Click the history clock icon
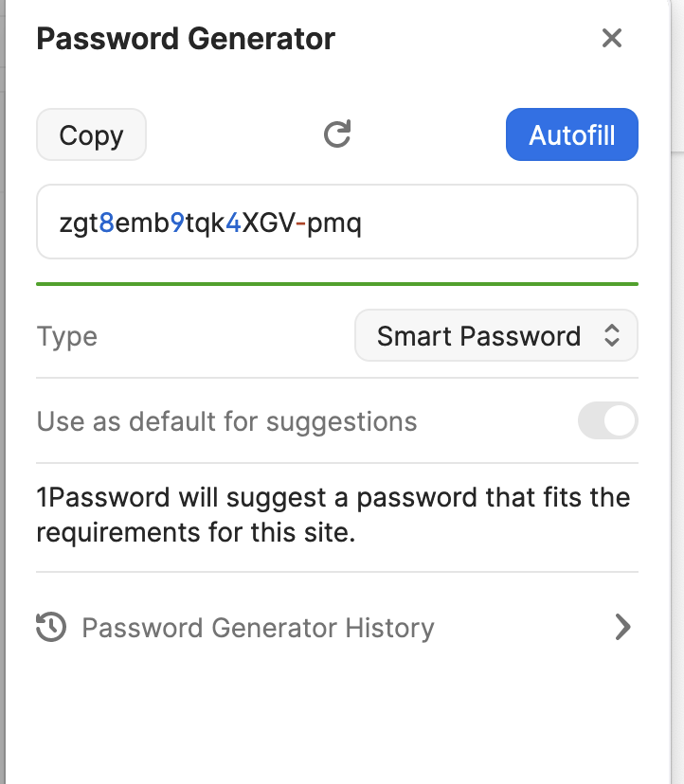Image resolution: width=684 pixels, height=784 pixels. [51, 627]
